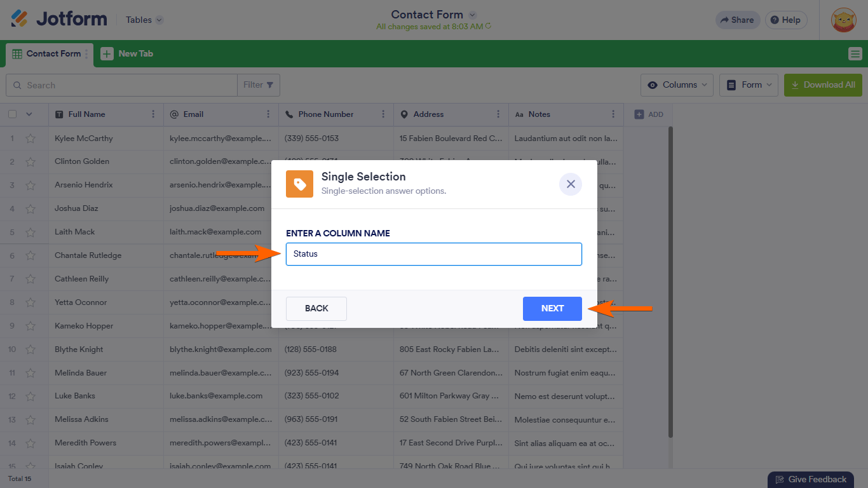Click the ADD column button
868x488 pixels.
[648, 114]
